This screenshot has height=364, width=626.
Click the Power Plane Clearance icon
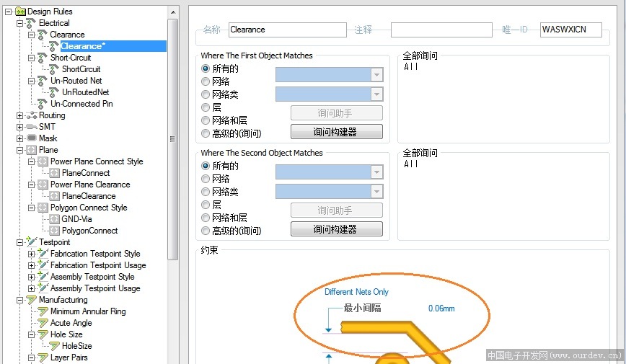[x=43, y=185]
